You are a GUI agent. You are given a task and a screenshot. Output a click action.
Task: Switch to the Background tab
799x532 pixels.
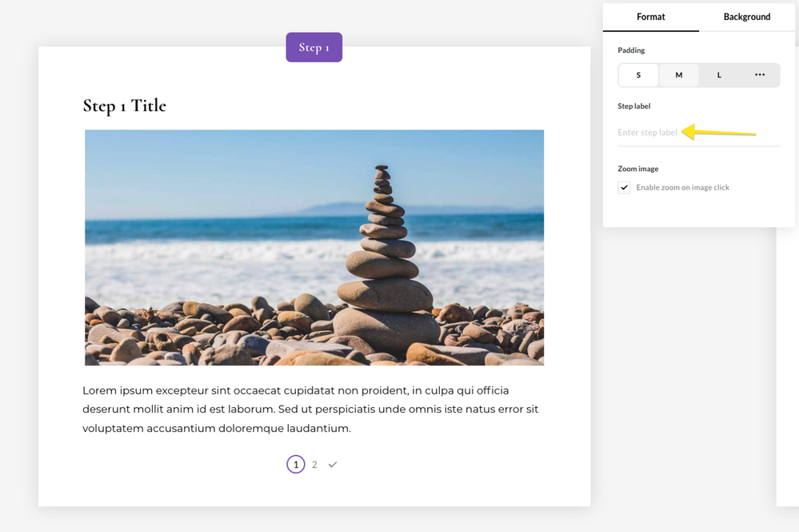(x=746, y=17)
